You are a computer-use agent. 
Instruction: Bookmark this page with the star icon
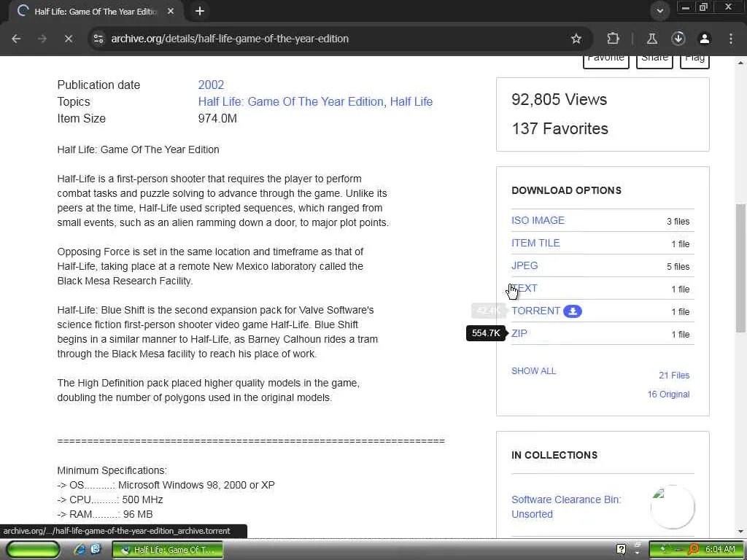tap(576, 39)
